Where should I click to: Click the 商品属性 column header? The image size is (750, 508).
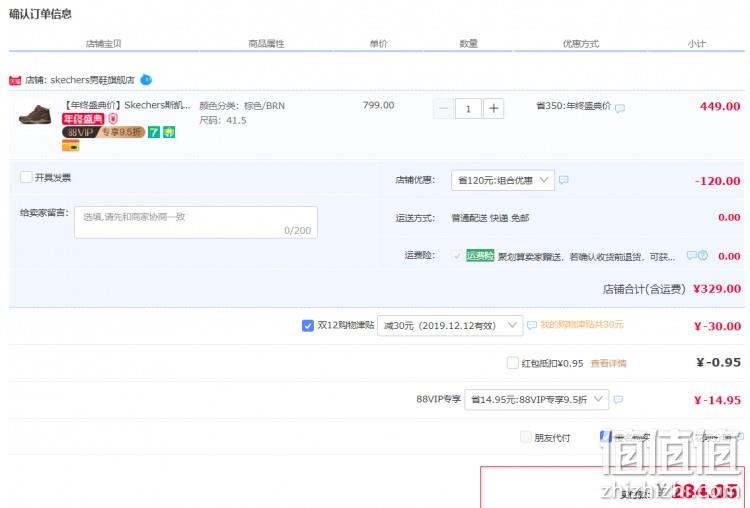266,44
